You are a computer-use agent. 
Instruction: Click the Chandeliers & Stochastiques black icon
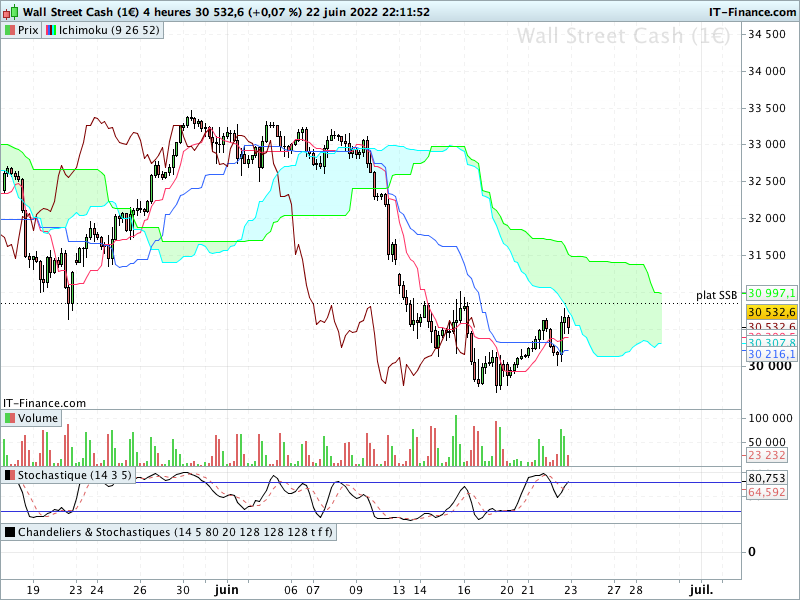(x=10, y=532)
